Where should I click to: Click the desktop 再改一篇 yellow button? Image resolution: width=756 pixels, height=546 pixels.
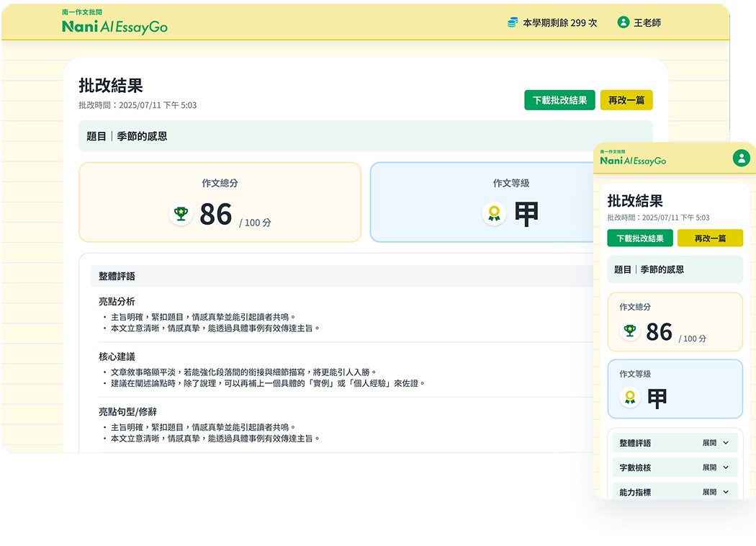point(626,100)
